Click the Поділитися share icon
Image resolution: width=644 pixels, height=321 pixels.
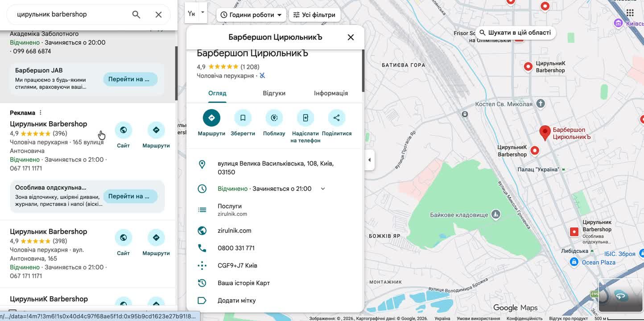[x=337, y=118]
